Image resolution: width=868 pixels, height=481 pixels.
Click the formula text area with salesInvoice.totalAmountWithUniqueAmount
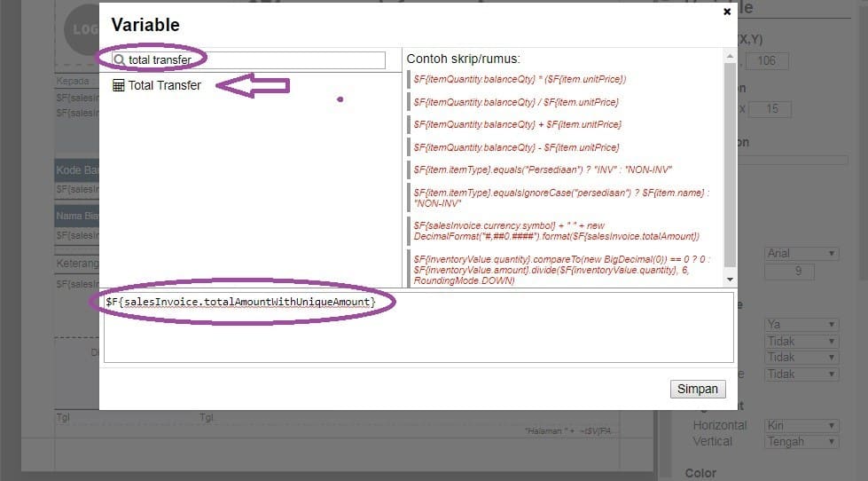tap(417, 333)
